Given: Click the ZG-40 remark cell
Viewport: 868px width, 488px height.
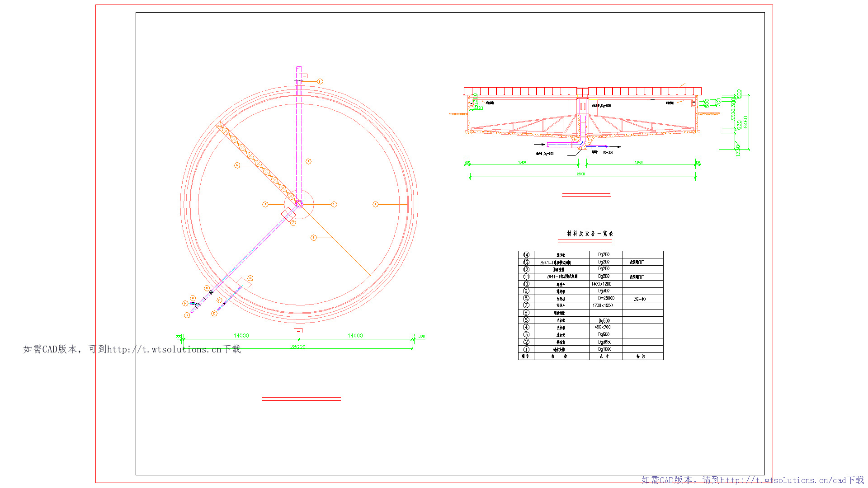Looking at the screenshot, I should (x=640, y=299).
